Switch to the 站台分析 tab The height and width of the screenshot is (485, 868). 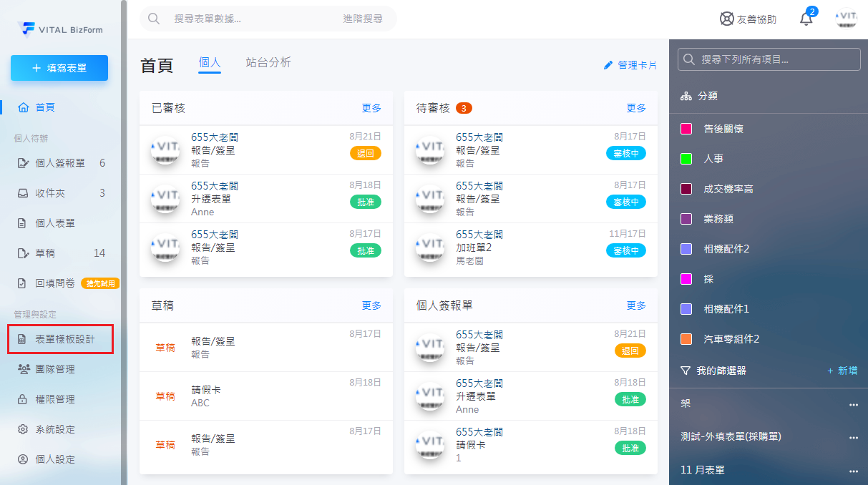[268, 62]
